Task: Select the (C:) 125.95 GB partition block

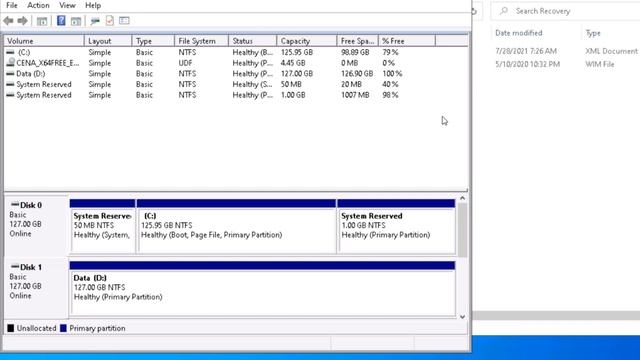Action: (236, 227)
